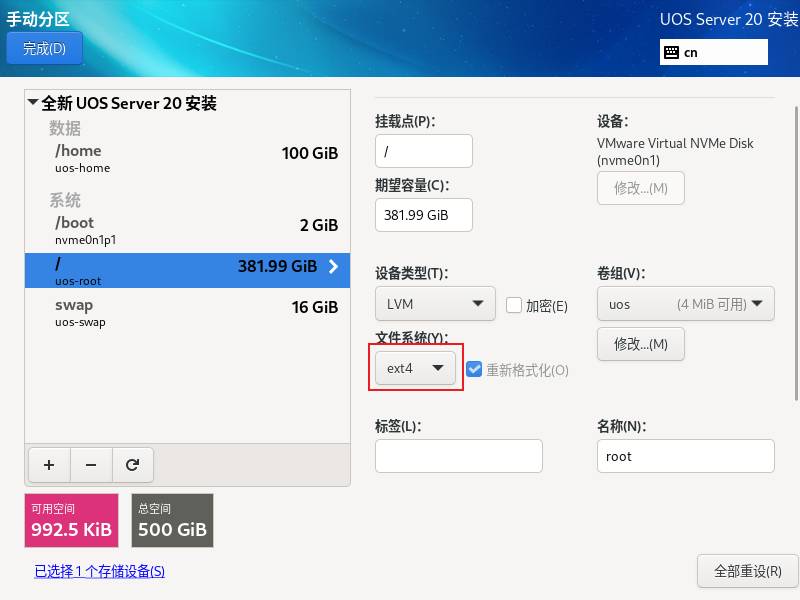This screenshot has height=600, width=800.
Task: Enable the encrypt (加密) checkbox
Action: pyautogui.click(x=514, y=305)
